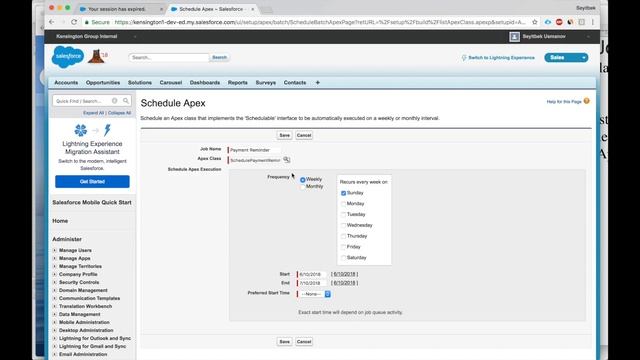Click into the End date field

pos(312,283)
